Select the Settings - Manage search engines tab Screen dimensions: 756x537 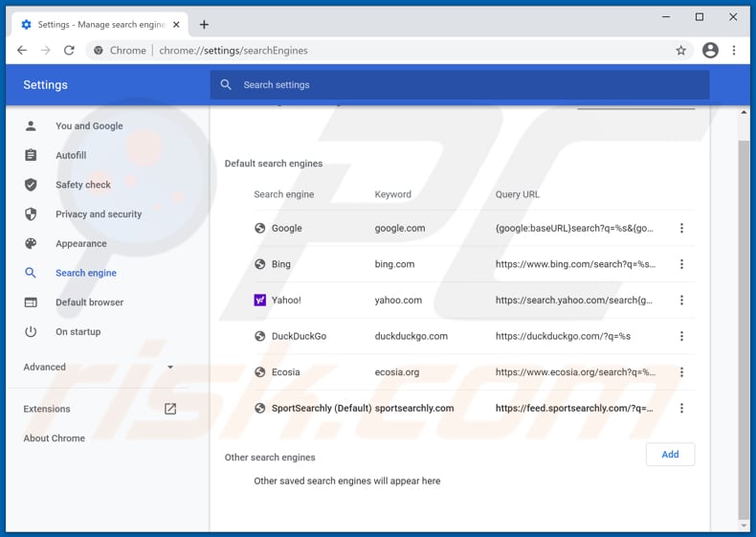100,25
